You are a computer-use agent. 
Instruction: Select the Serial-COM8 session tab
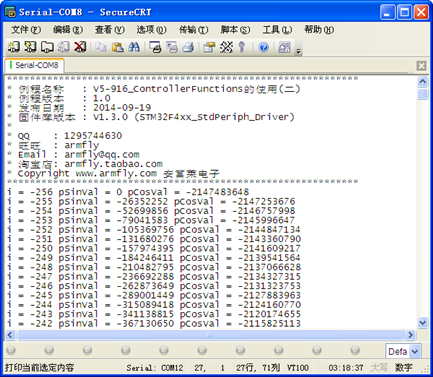[x=35, y=65]
